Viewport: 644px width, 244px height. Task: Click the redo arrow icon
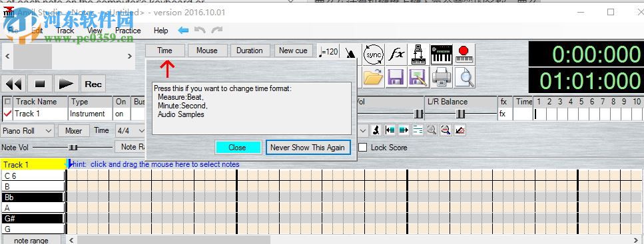click(x=217, y=31)
